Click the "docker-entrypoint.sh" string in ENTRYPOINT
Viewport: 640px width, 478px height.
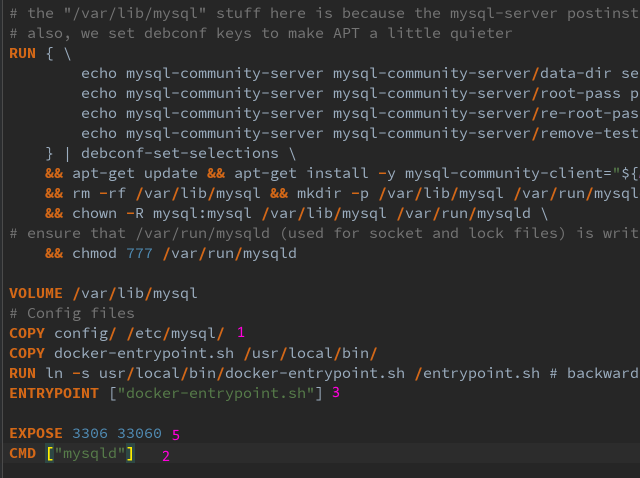click(216, 393)
